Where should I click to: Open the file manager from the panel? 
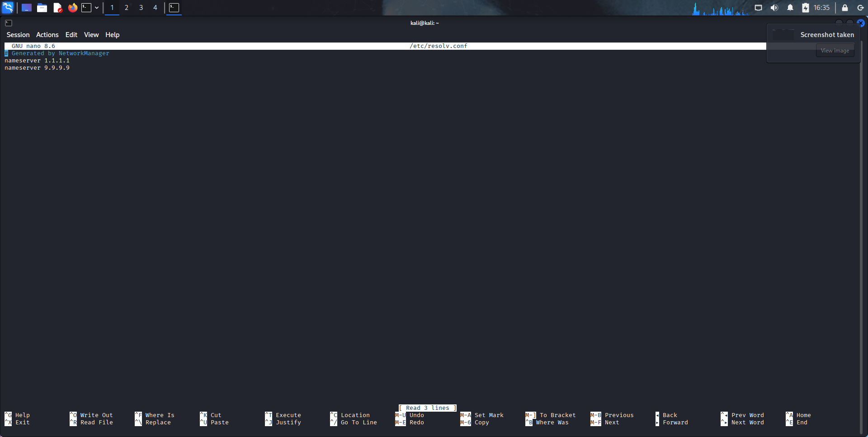point(42,8)
